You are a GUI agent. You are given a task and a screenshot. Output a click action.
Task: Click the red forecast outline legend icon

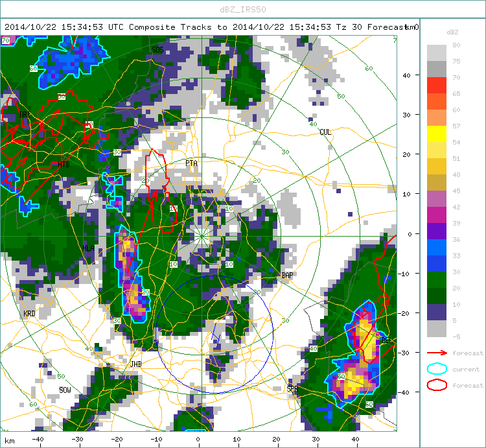(437, 385)
